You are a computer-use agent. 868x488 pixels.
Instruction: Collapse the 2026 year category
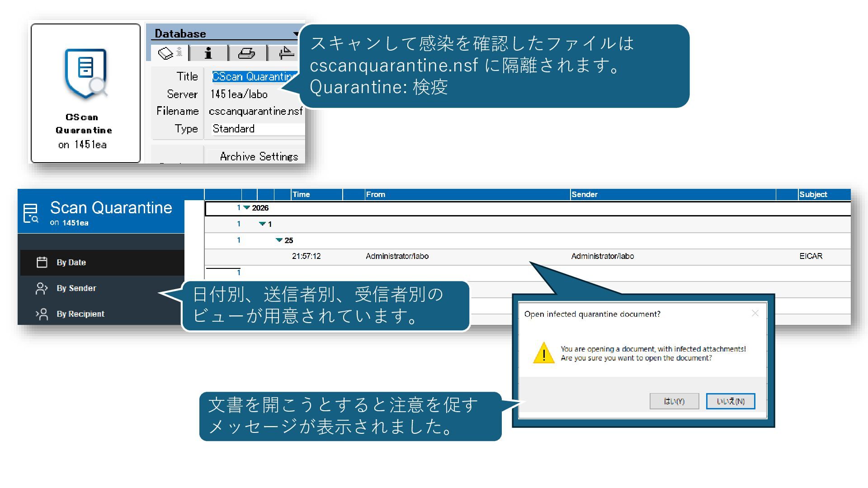tap(247, 208)
